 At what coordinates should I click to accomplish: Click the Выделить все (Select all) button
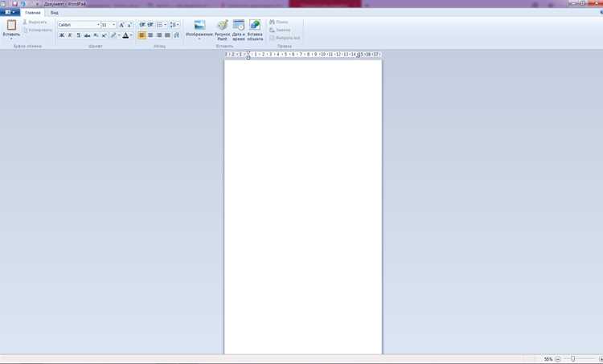(285, 38)
